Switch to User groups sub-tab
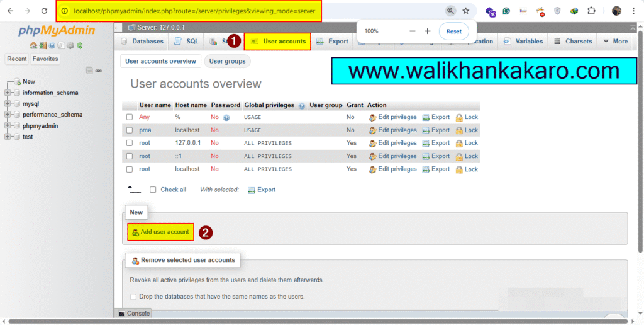Viewport: 644px width, 325px height. click(227, 61)
